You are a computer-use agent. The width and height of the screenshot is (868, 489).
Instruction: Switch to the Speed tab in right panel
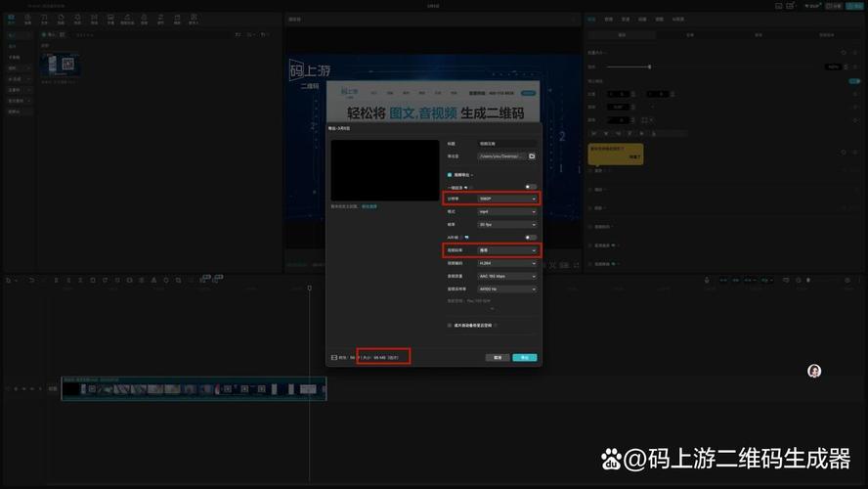[x=625, y=20]
